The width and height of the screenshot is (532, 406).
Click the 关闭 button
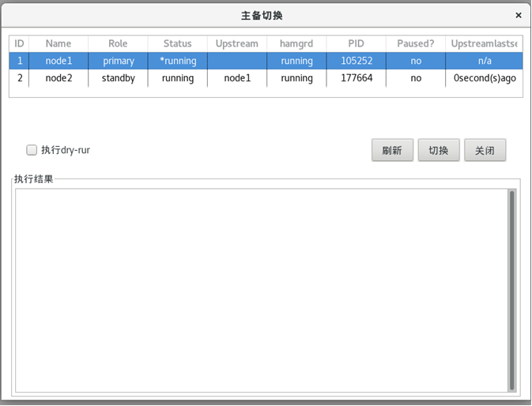point(485,150)
